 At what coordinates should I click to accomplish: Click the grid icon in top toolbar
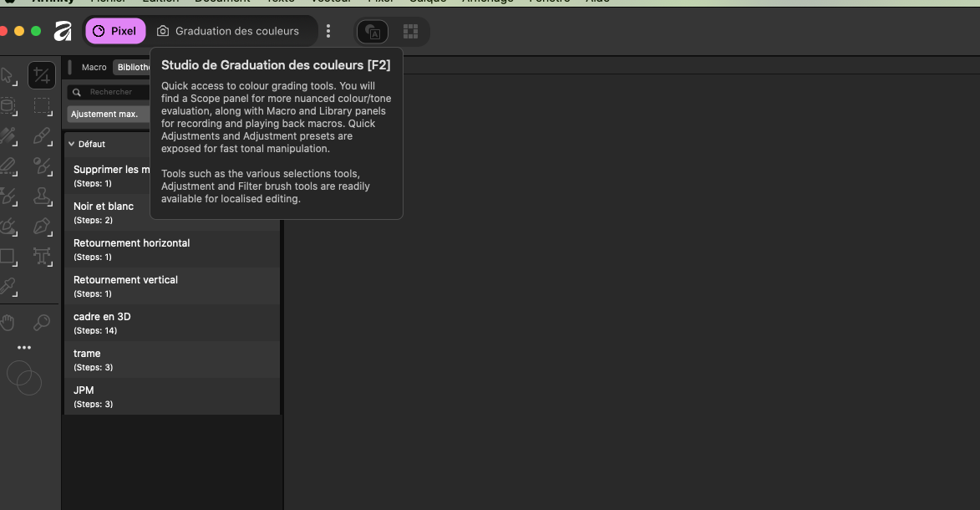click(410, 31)
